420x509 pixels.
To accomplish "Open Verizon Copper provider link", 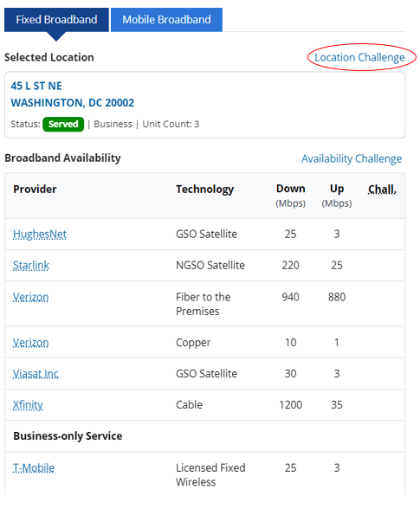I will point(31,343).
